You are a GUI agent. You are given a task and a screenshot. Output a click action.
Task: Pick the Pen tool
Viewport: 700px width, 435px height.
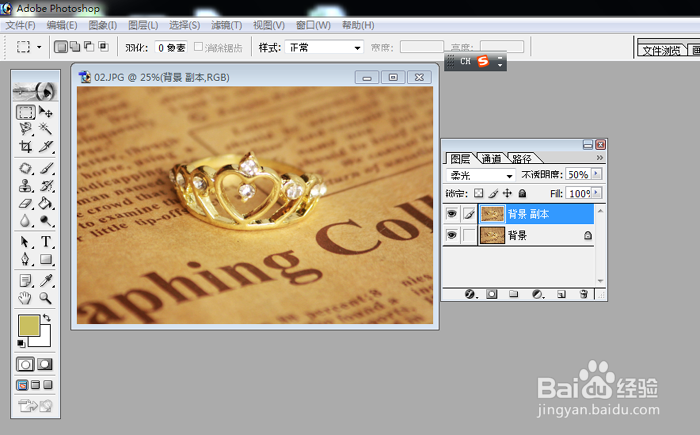click(25, 259)
